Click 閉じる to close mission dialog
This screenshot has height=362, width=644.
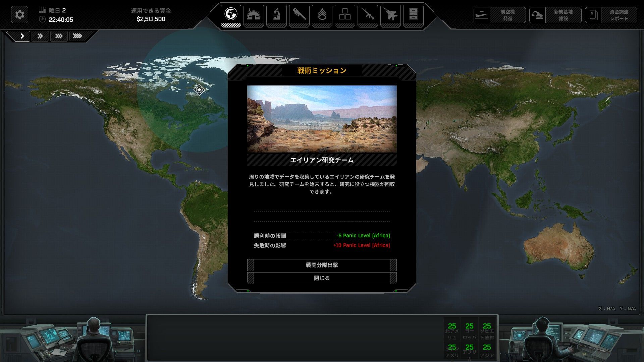[x=322, y=278]
